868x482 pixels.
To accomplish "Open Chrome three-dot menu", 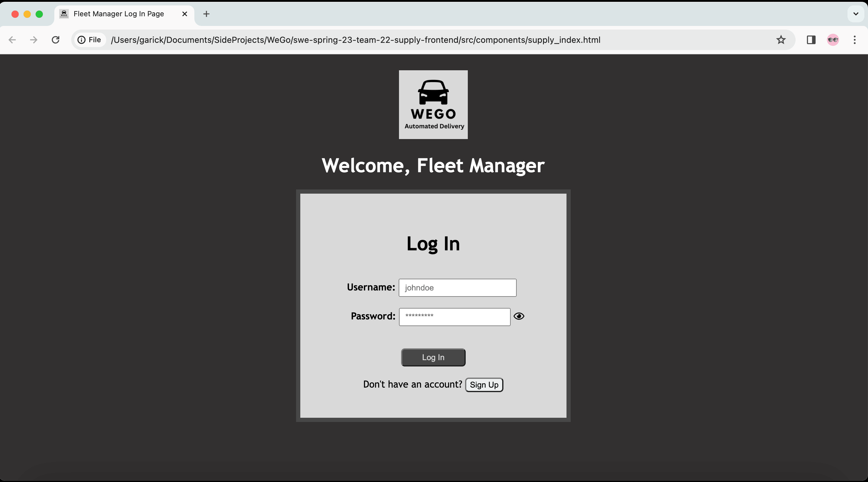I will (x=854, y=40).
